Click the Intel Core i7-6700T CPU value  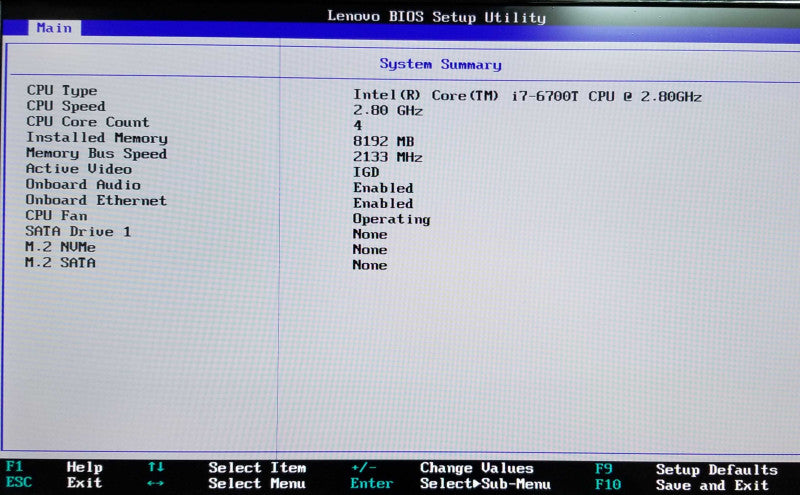528,95
